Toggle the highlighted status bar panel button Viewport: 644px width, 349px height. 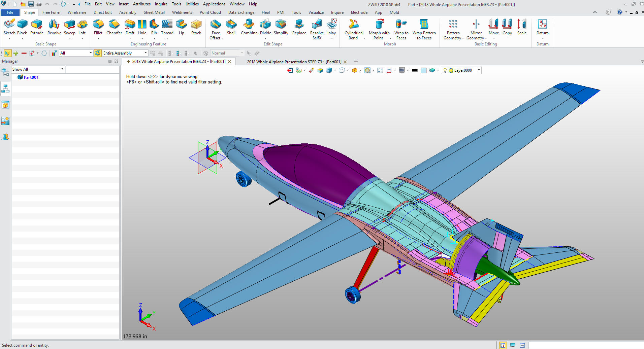tap(503, 345)
